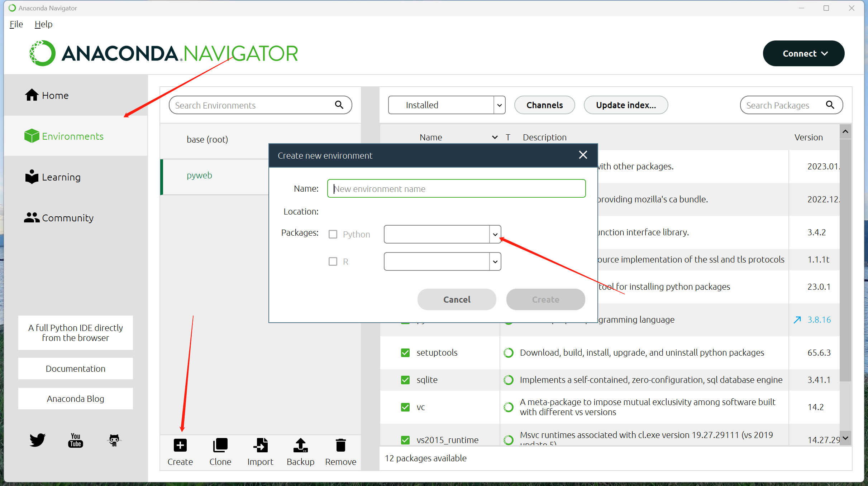Click the Home house icon

[32, 95]
